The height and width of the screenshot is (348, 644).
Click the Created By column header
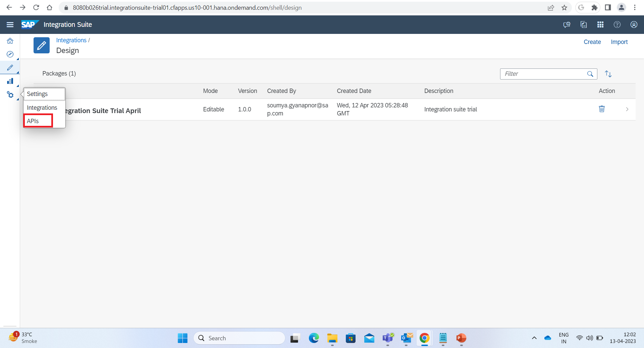tap(281, 91)
